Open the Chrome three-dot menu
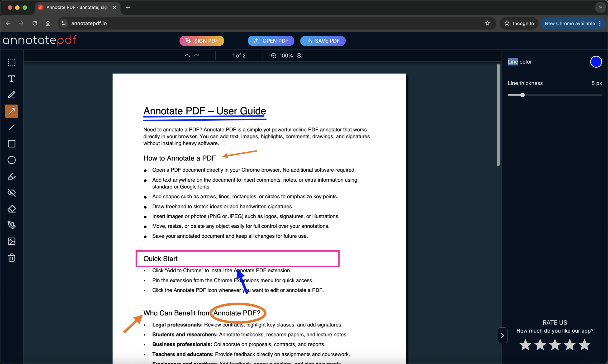This screenshot has width=608, height=364. coord(600,23)
